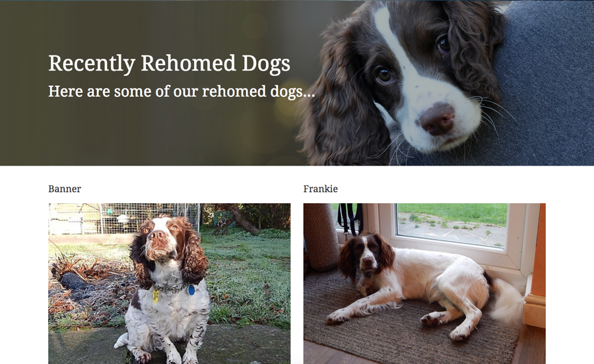This screenshot has height=364, width=594.
Task: Click the patio window in Frankie's photo
Action: 451,226
